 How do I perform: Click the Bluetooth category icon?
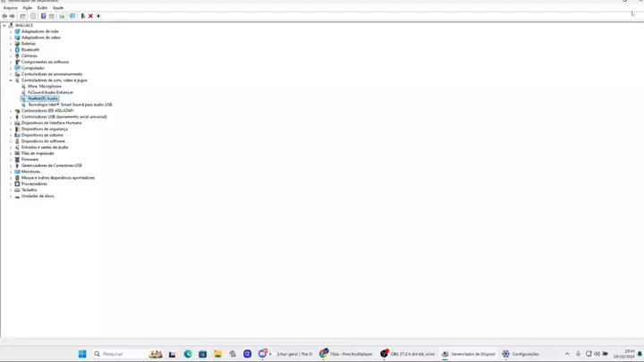click(x=17, y=50)
